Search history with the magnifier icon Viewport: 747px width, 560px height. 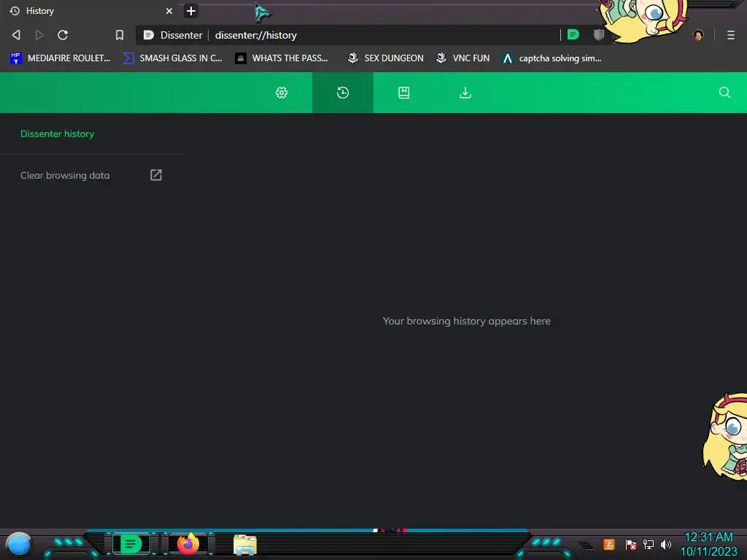[724, 93]
